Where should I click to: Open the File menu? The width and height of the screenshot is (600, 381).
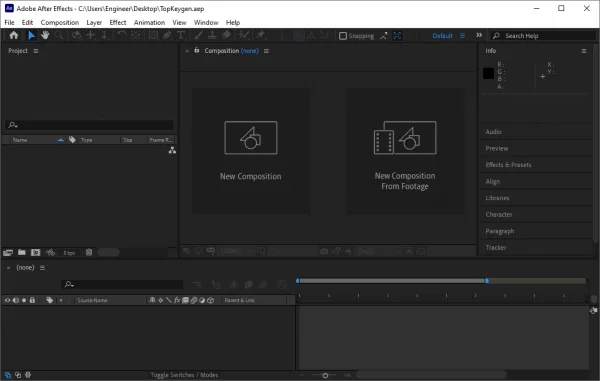[10, 22]
